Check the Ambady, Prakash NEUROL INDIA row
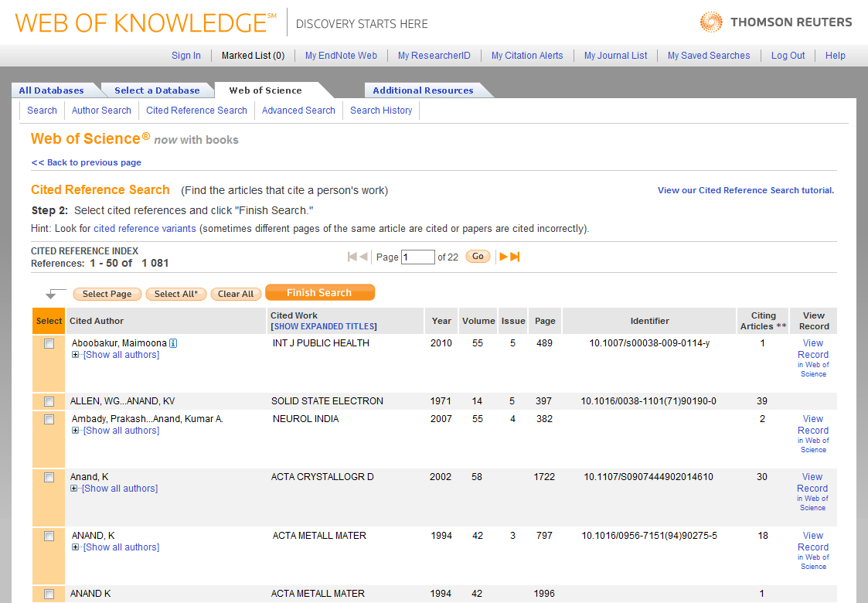The height and width of the screenshot is (603, 868). coord(49,420)
